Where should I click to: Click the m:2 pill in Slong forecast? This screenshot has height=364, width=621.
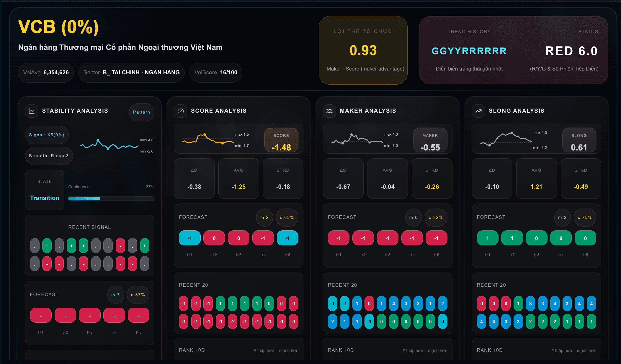tap(562, 217)
